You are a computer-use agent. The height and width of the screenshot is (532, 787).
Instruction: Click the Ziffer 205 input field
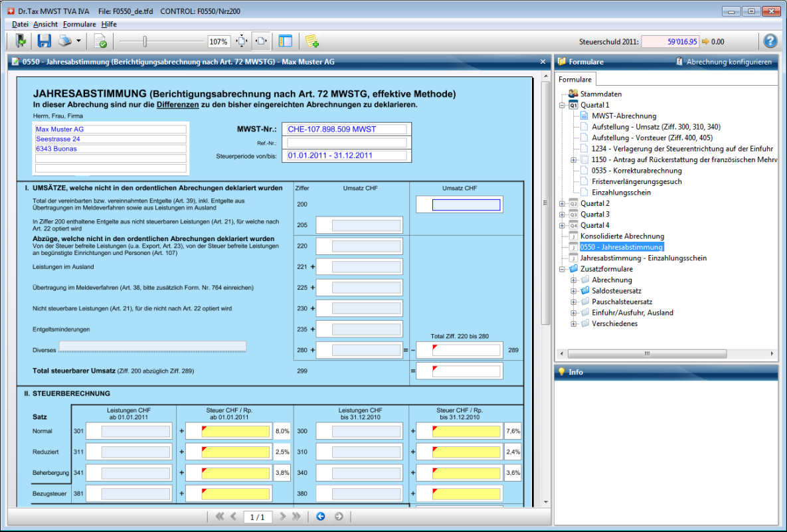pos(367,225)
